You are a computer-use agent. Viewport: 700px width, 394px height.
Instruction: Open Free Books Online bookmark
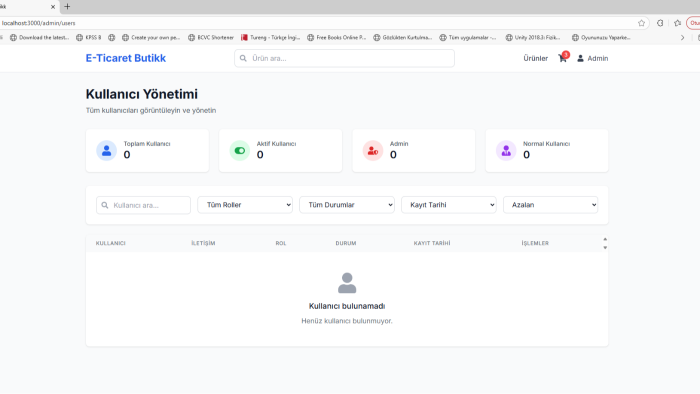point(337,38)
